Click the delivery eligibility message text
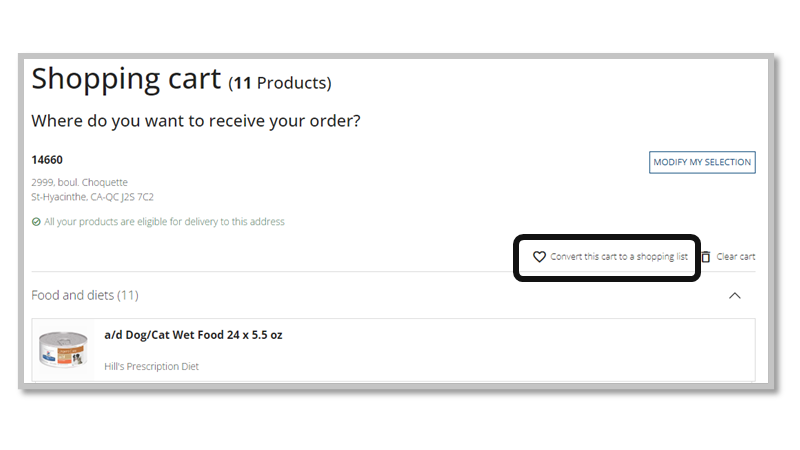Screen dimensions: 800x450 point(164,222)
